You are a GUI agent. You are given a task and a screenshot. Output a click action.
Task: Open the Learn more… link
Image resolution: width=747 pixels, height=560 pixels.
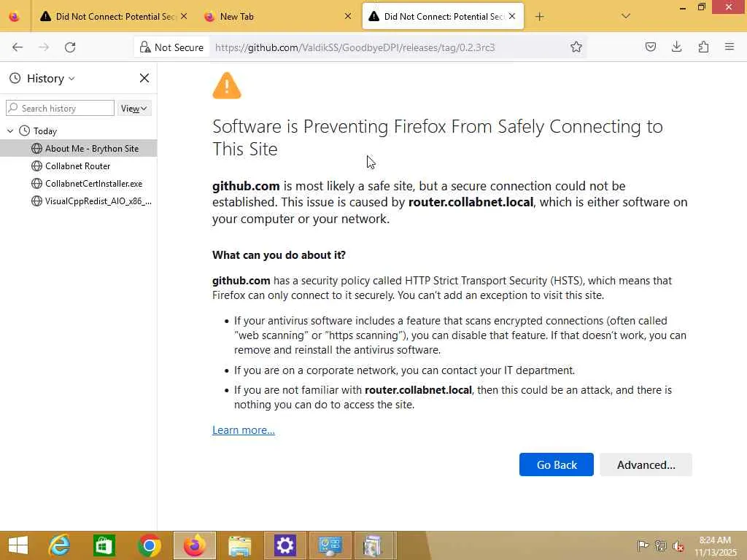[244, 430]
